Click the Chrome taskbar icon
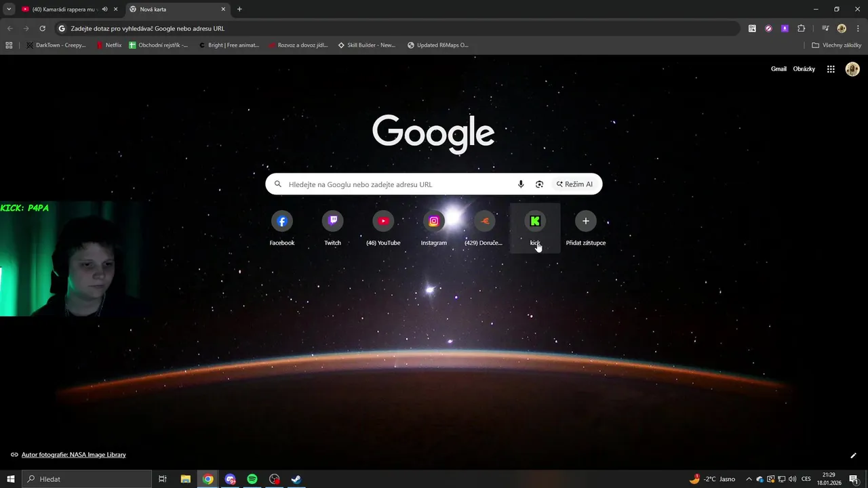Image resolution: width=868 pixels, height=488 pixels. (208, 479)
